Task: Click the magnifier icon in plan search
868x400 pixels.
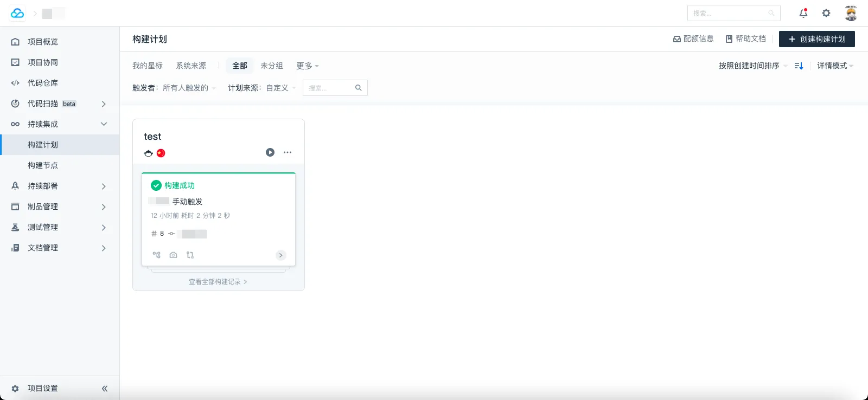Action: tap(359, 88)
